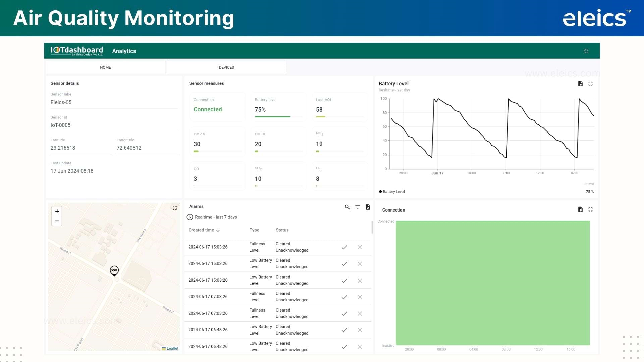Click the PM10 value 20 card
Screen dimensions: 644x362
pyautogui.click(x=278, y=141)
